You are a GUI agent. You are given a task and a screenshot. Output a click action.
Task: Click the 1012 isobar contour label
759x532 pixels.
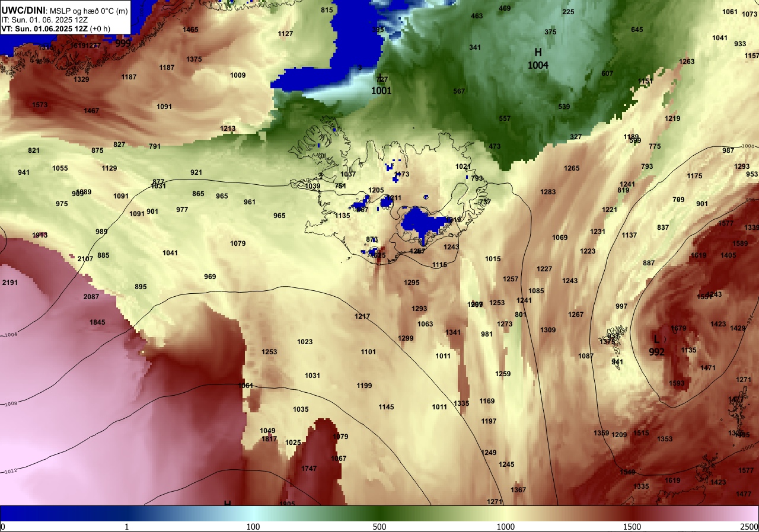[9, 471]
